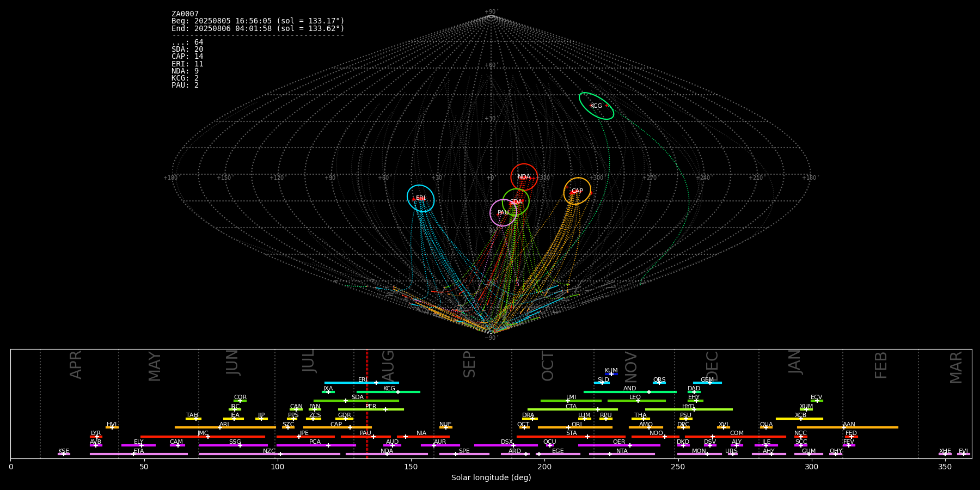Click the JXA shower label in timeline
The image size is (980, 490).
pos(328,389)
